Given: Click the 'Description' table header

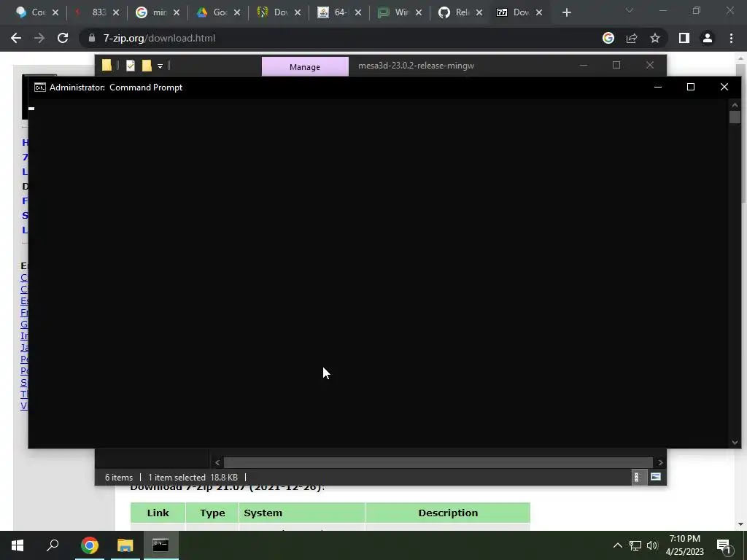Looking at the screenshot, I should (x=448, y=513).
